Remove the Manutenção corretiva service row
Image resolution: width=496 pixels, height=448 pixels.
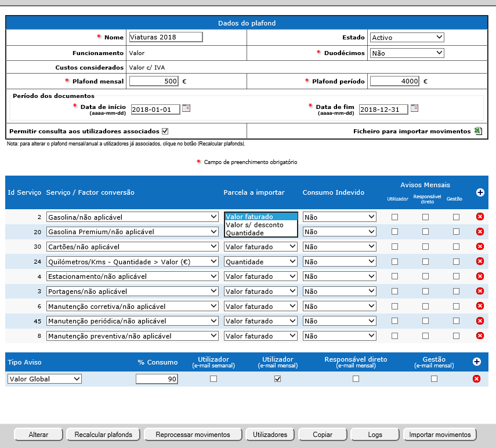point(480,306)
